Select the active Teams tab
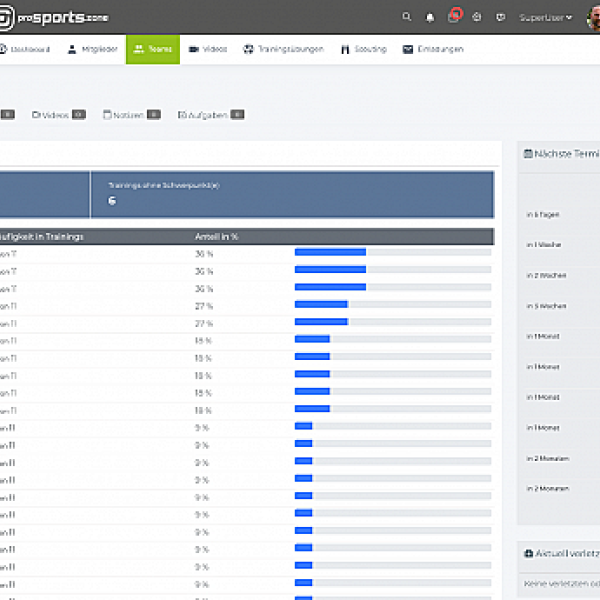Image resolution: width=600 pixels, height=600 pixels. click(x=152, y=49)
